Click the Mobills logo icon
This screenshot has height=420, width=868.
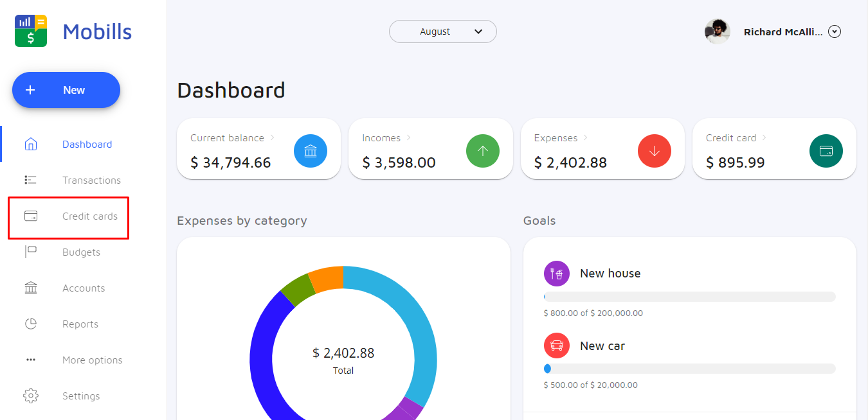click(x=31, y=30)
